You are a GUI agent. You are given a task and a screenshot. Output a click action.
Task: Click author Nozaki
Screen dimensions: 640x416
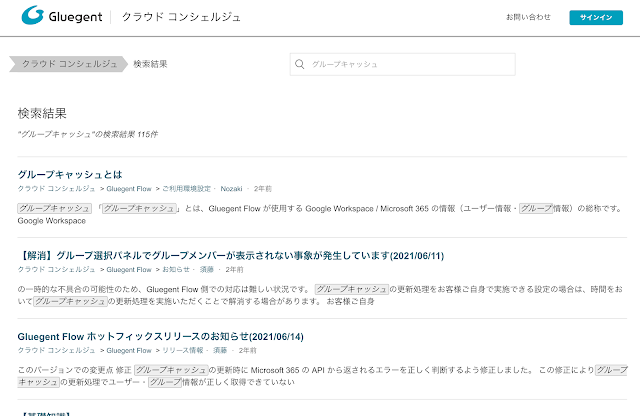pos(231,189)
